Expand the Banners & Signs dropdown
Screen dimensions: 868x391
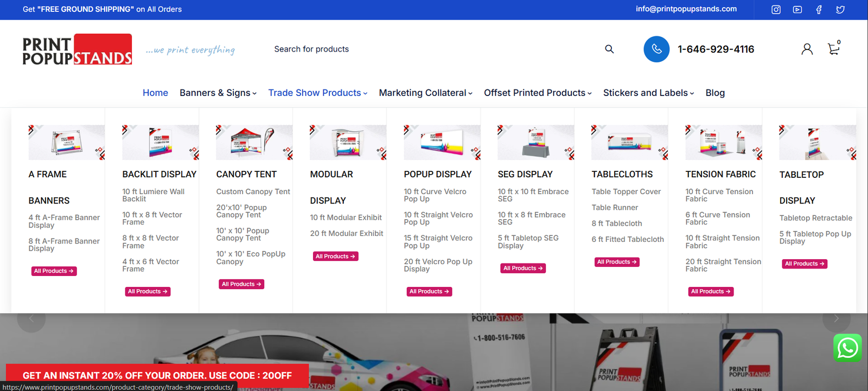coord(218,93)
